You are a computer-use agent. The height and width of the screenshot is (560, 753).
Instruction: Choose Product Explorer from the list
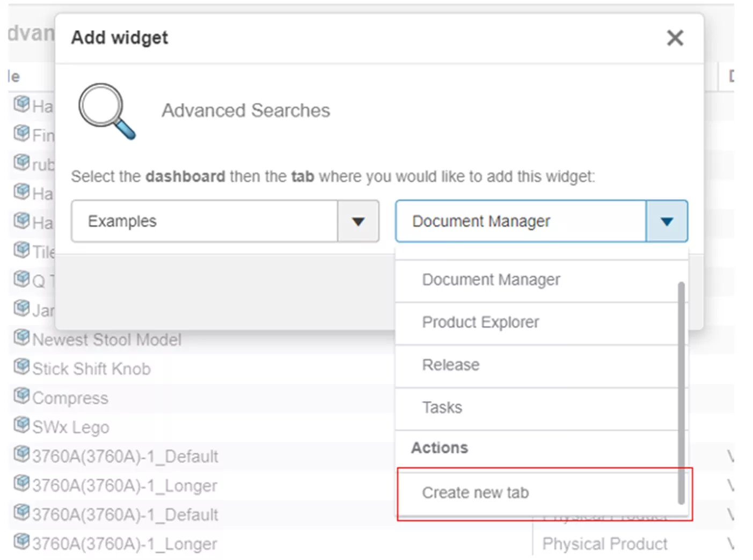[x=537, y=322]
